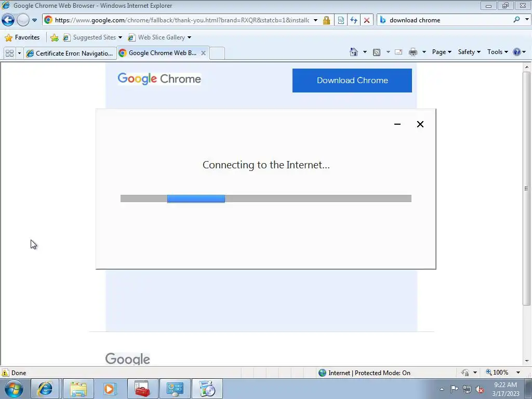Stop loading with red X icon
The image size is (532, 399).
(367, 20)
